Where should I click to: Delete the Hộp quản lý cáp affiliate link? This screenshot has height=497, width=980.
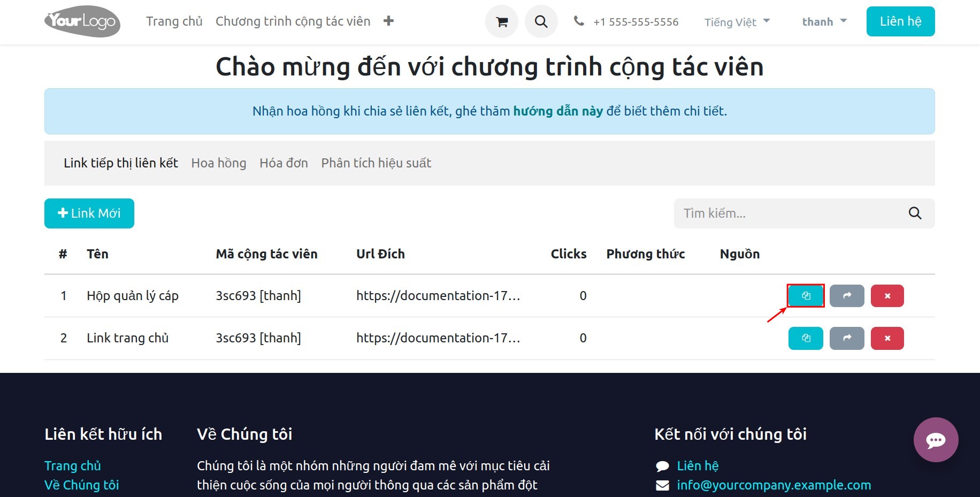click(x=887, y=295)
